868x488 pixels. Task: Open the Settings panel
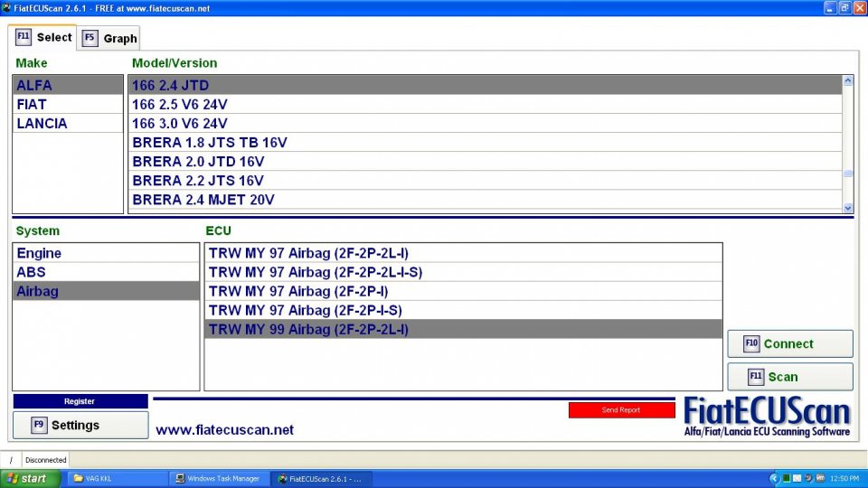coord(80,425)
